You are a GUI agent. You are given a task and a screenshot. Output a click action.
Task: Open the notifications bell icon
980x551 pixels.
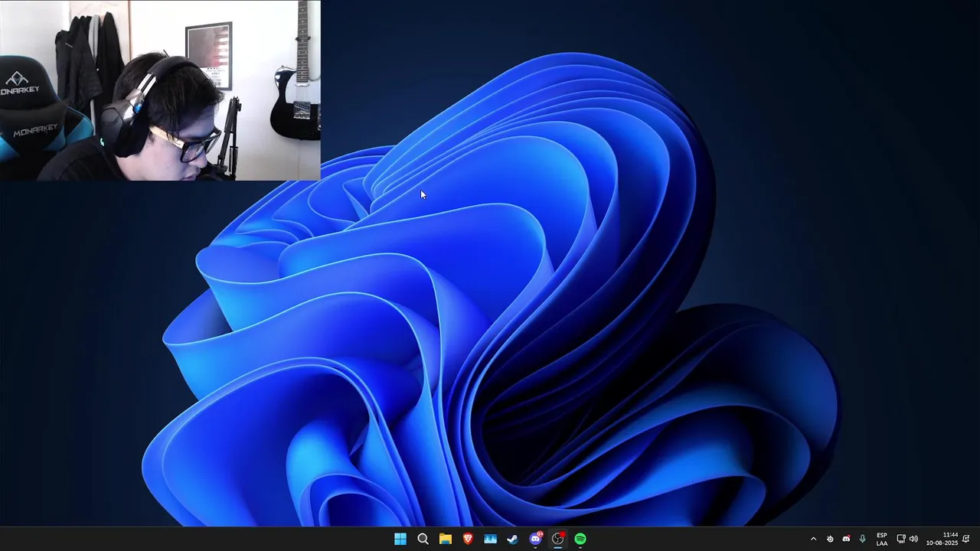point(966,539)
